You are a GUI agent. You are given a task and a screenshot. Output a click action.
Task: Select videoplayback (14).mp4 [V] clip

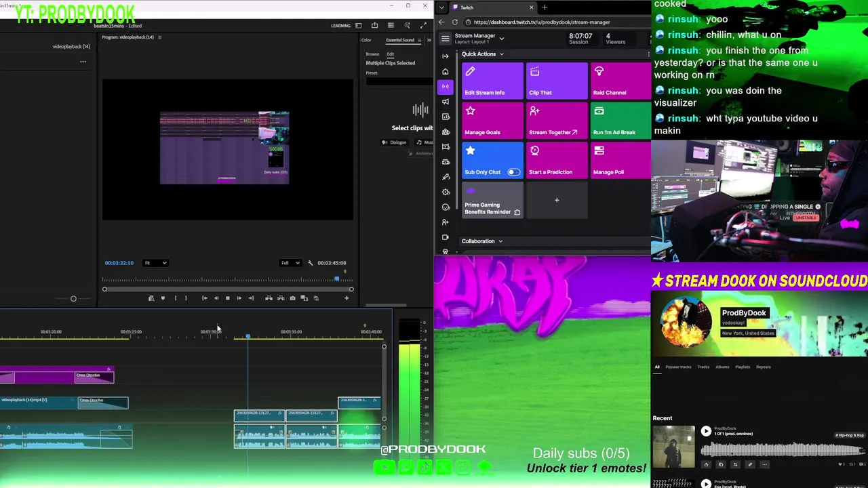tap(39, 403)
